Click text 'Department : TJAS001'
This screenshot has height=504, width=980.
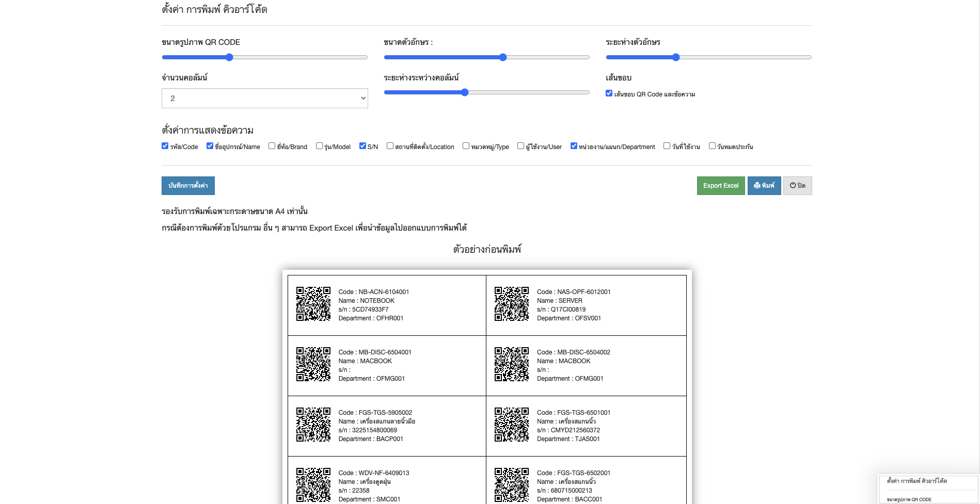(x=568, y=439)
